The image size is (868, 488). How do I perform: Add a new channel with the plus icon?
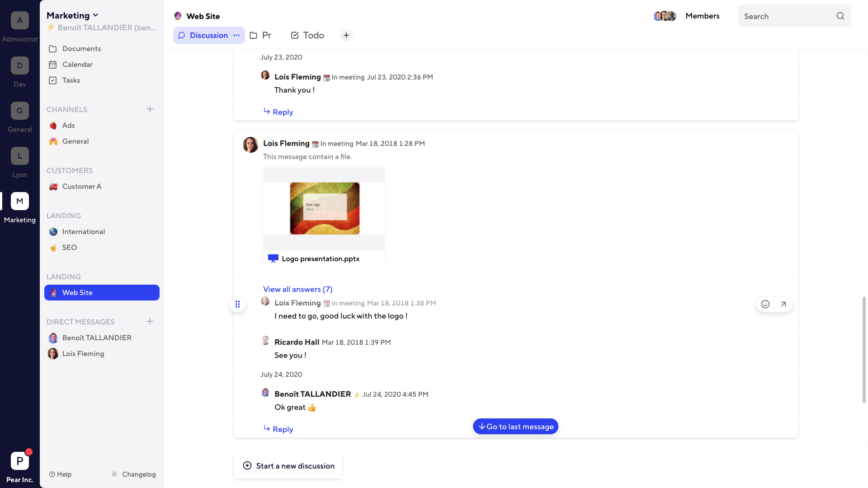(x=150, y=109)
